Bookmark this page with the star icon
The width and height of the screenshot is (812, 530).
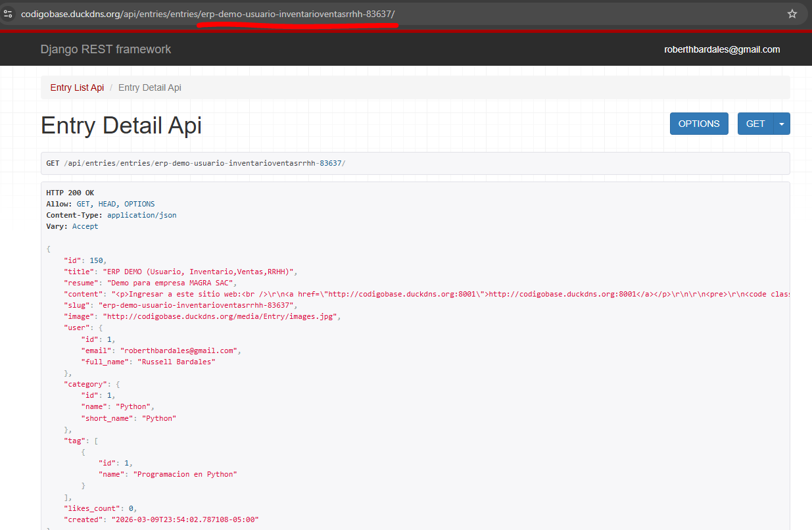click(x=792, y=14)
